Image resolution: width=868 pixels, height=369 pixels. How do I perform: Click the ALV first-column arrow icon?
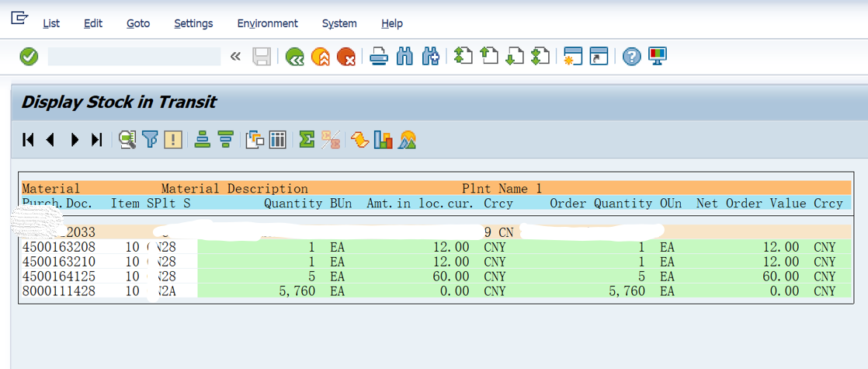(28, 140)
